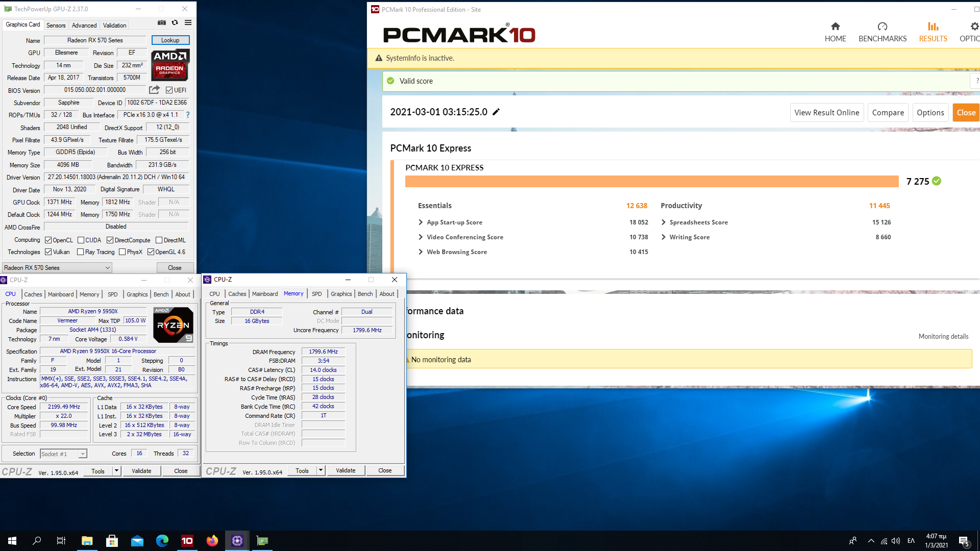The width and height of the screenshot is (980, 551).
Task: Launch Microsoft Edge from the taskbar
Action: [x=162, y=541]
